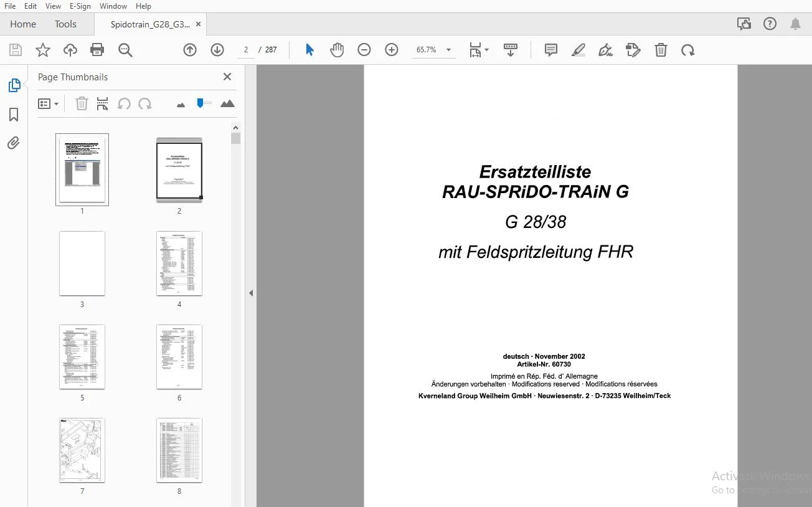Close the Page Thumbnails panel
The height and width of the screenshot is (507, 812).
(x=227, y=77)
